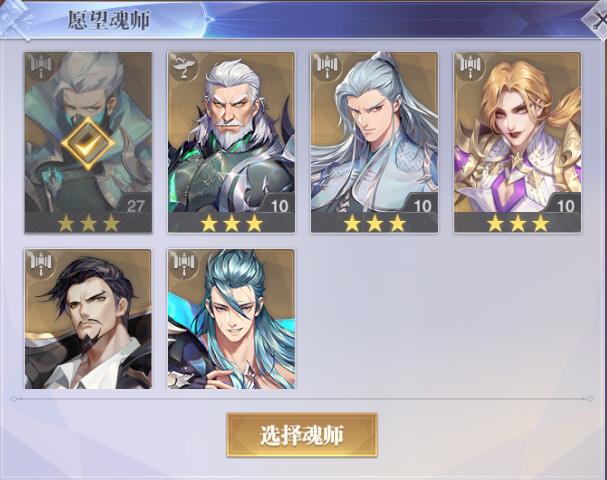Choose the black-haired man with goatee
607x480 pixels.
[x=88, y=319]
